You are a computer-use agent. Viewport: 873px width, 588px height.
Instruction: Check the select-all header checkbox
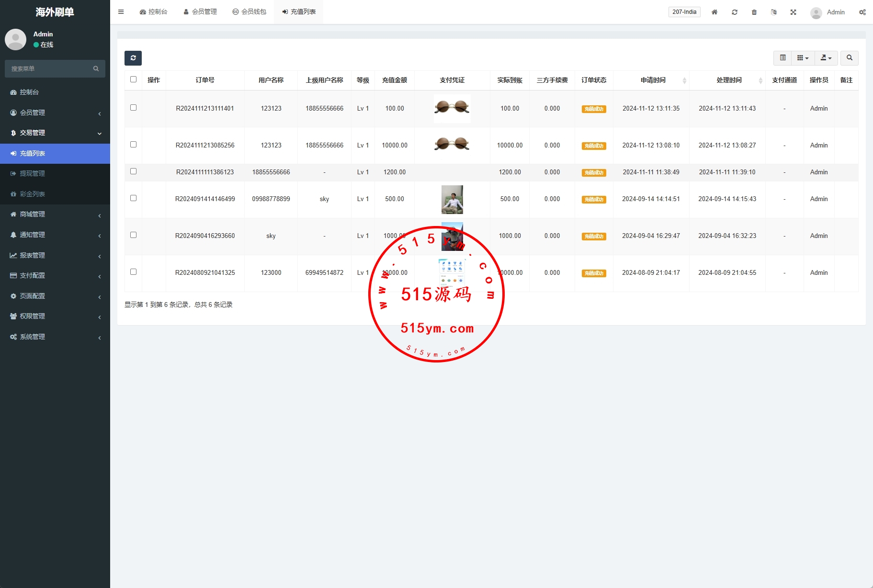pyautogui.click(x=133, y=79)
